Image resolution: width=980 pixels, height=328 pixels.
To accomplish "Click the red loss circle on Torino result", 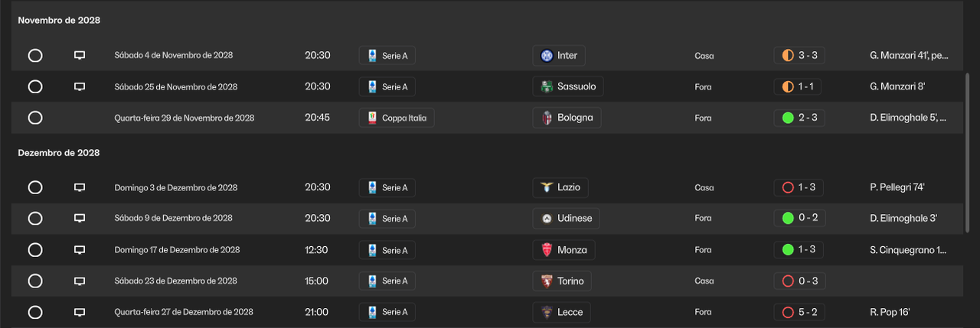I will (788, 281).
